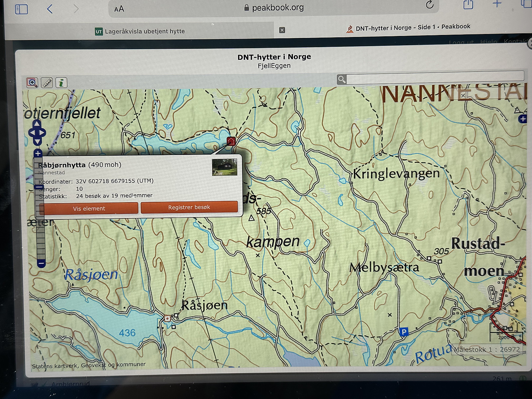Click the 24 besøk av 19 medlemmer text

coord(114,196)
